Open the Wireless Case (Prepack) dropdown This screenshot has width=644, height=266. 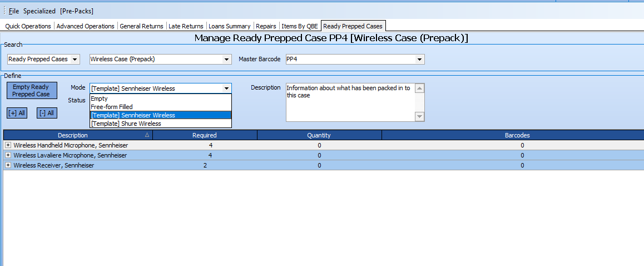226,59
